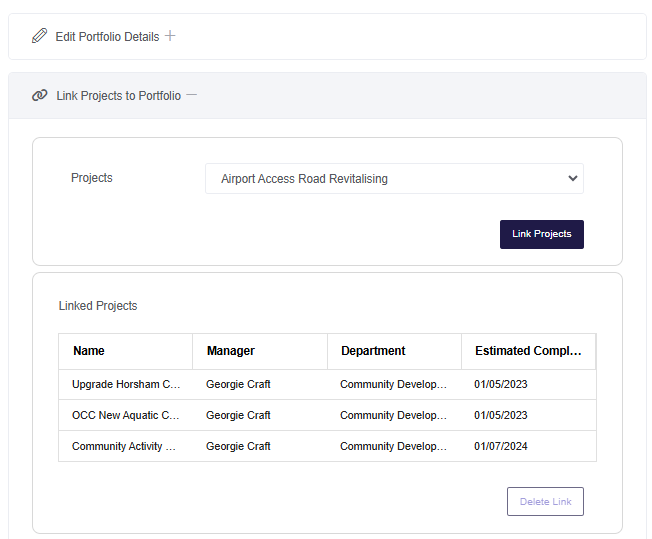Screen dimensions: 652x539
Task: Click the Delete Link button
Action: (x=545, y=501)
